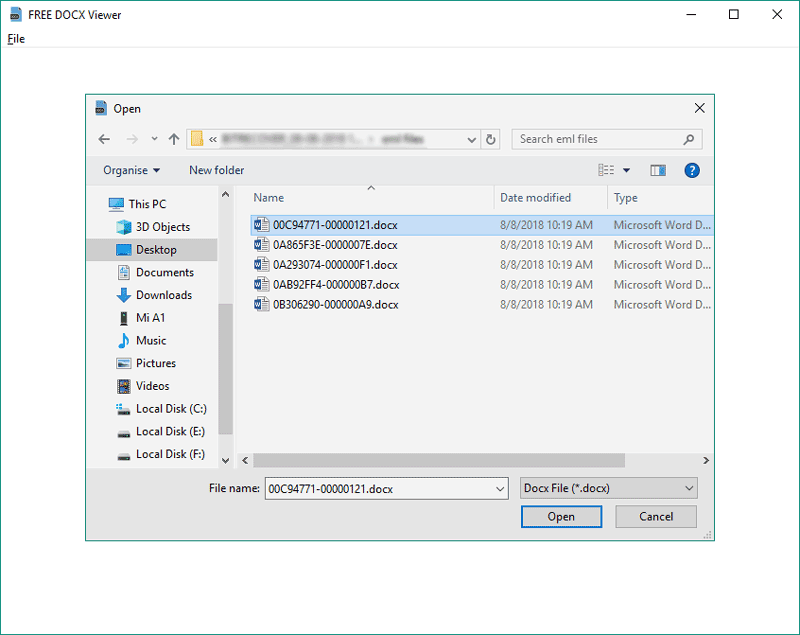Click Word icon of 0A293074-000000F1.docx
This screenshot has height=635, width=800.
coord(262,265)
